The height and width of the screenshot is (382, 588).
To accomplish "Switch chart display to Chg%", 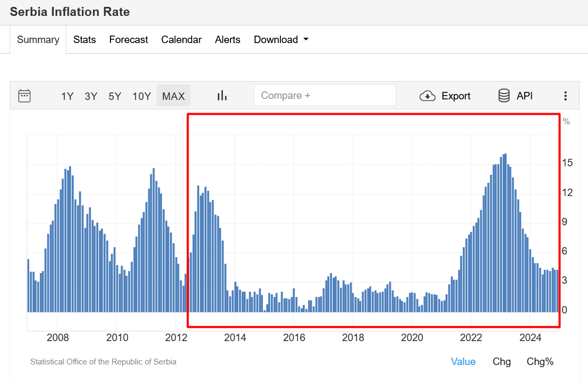I will [x=540, y=362].
